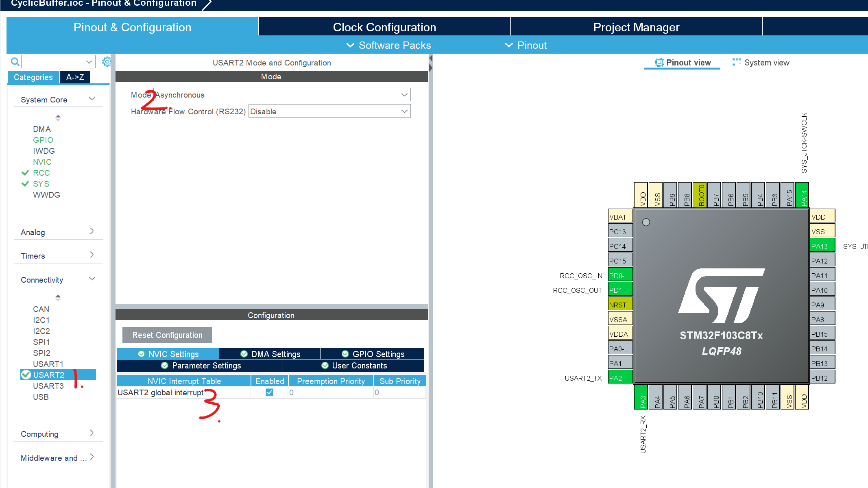Click the DMA Settings status icon

(x=244, y=354)
